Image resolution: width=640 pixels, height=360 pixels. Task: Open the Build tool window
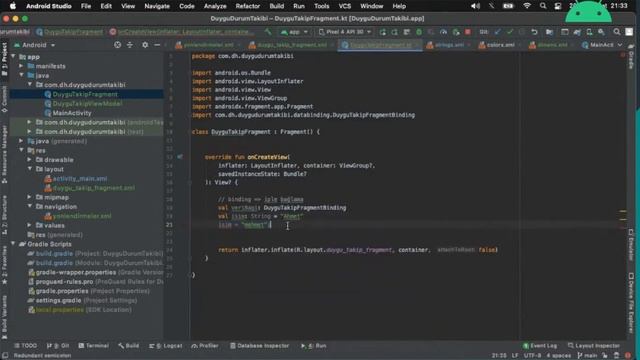tap(129, 346)
